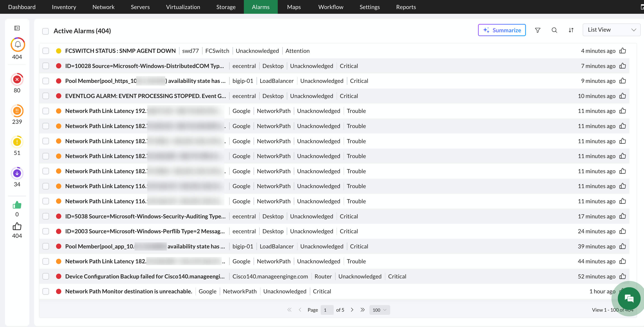This screenshot has width=644, height=327.
Task: Click bigip-01 on pool_app row
Action: coord(243,246)
